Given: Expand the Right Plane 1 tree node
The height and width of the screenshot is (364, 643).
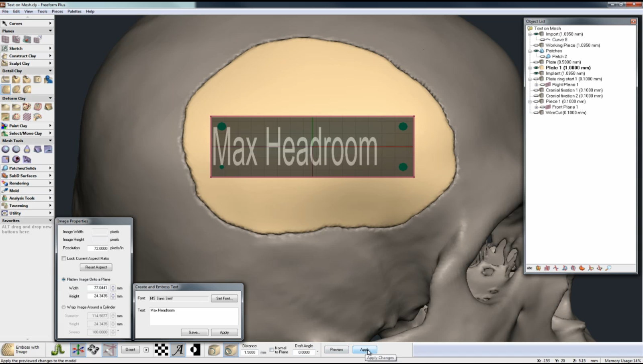Looking at the screenshot, I should point(536,85).
